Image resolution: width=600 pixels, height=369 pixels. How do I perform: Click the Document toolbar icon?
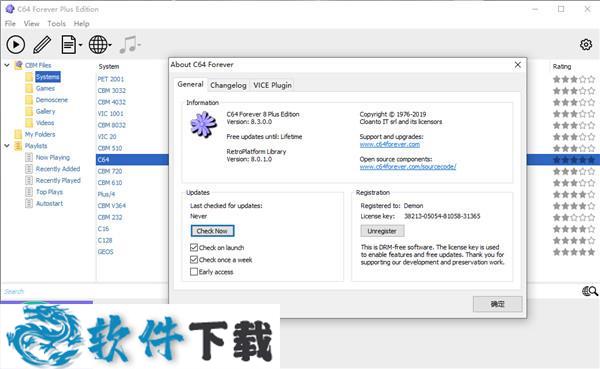tap(68, 45)
